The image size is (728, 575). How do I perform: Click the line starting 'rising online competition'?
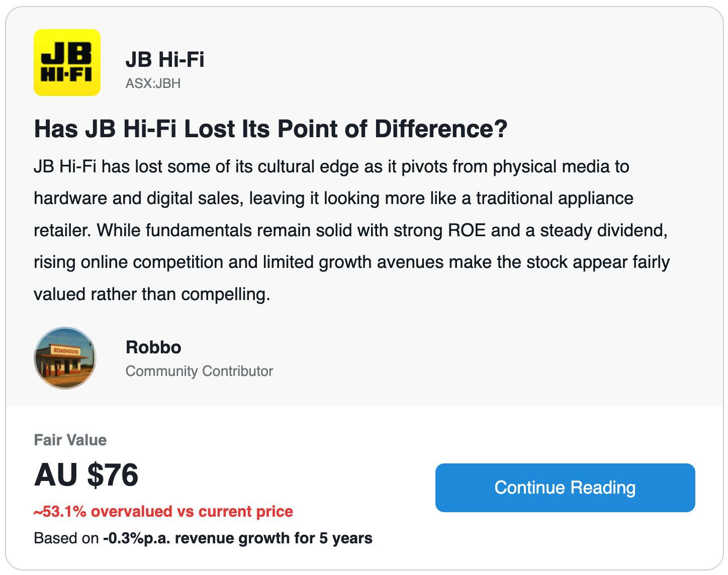click(x=351, y=262)
